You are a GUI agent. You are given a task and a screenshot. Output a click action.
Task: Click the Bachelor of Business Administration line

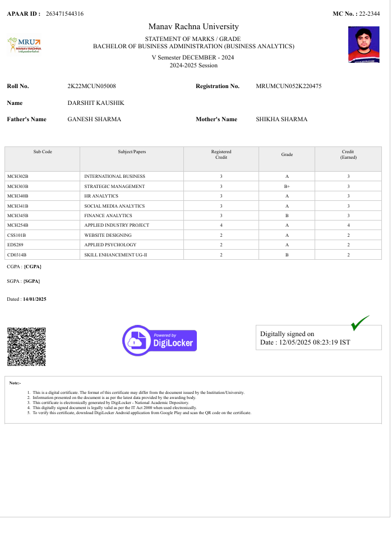pyautogui.click(x=193, y=46)
